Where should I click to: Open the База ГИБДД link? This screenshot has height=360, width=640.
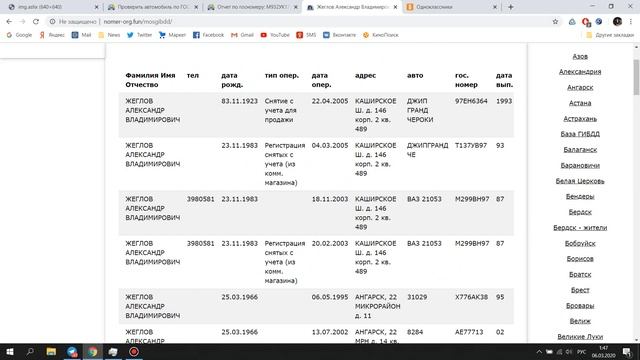pyautogui.click(x=580, y=134)
